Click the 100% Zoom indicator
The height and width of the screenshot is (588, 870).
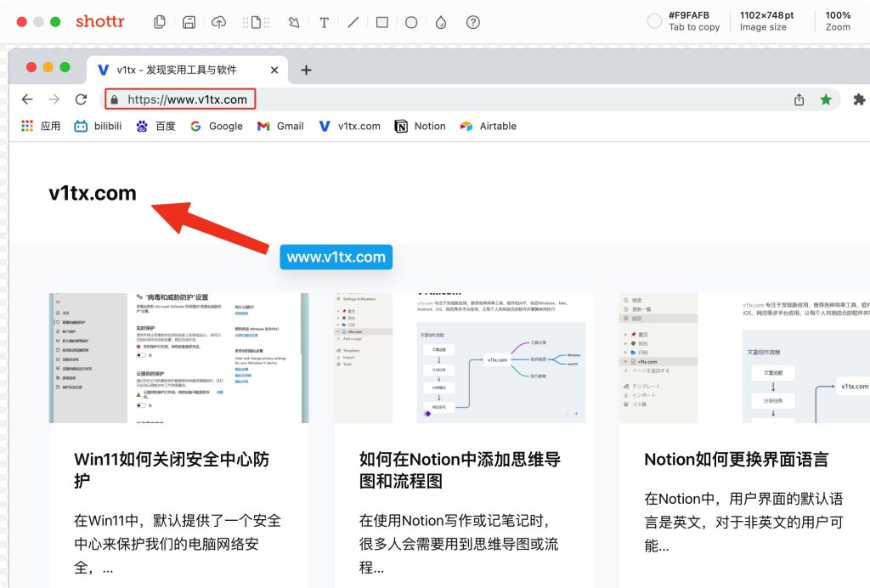click(837, 21)
